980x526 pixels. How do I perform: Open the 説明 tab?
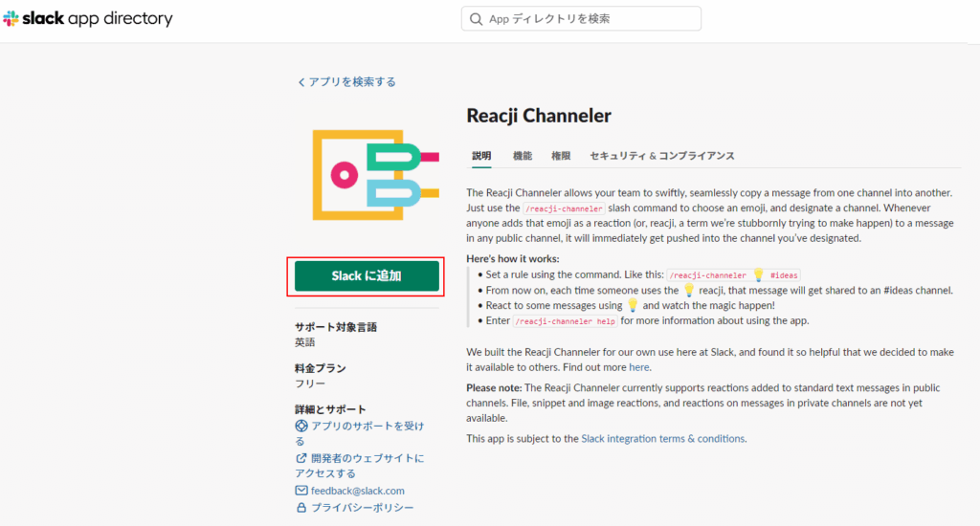click(481, 156)
